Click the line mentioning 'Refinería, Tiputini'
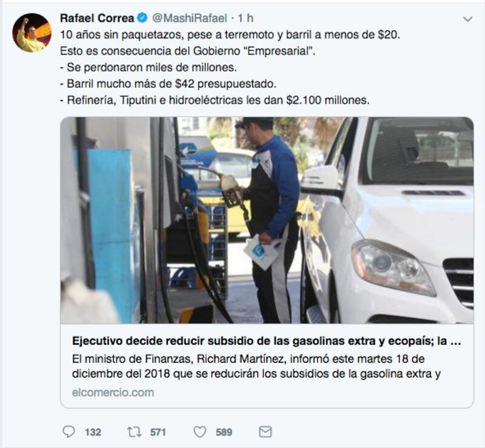Viewport: 485px width, 448px height. coord(215,100)
